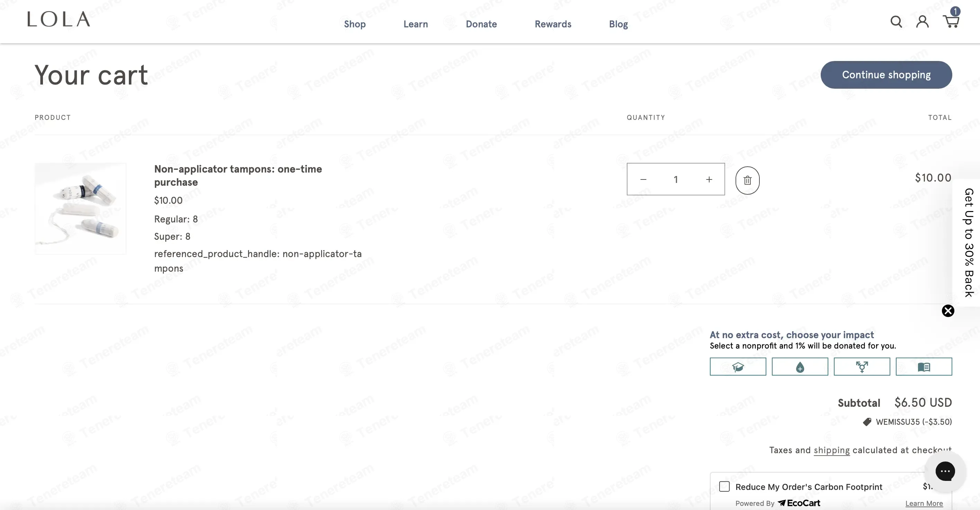This screenshot has height=510, width=980.
Task: Select the graduation cap nonprofit option
Action: click(x=738, y=367)
